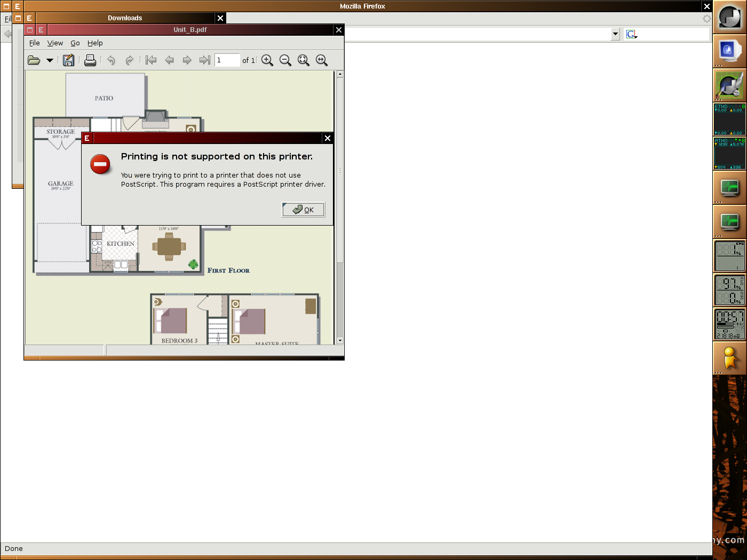Go to previous page arrow
This screenshot has width=747, height=560.
169,60
